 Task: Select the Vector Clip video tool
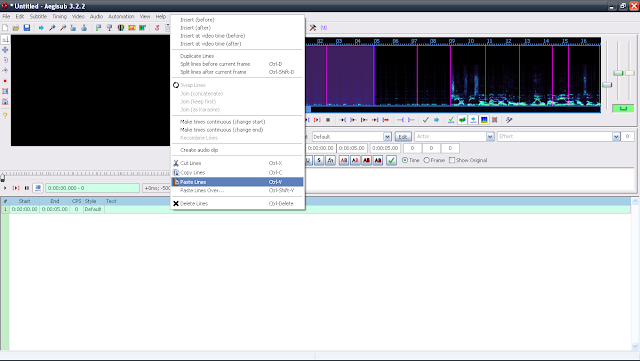(x=5, y=101)
